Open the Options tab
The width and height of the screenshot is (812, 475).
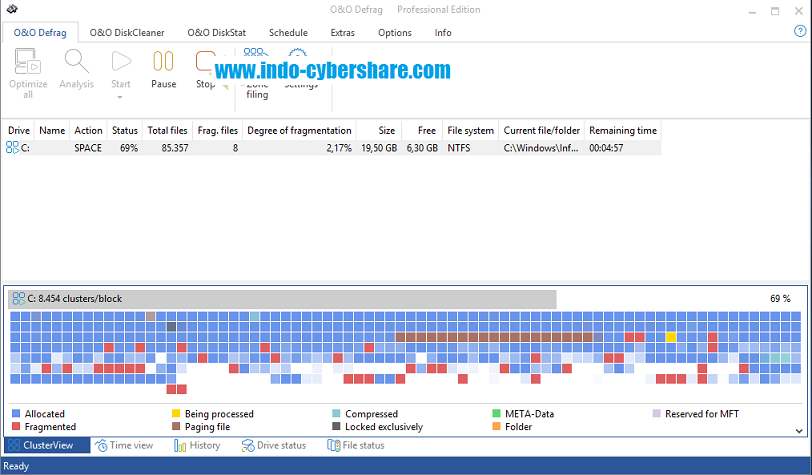pyautogui.click(x=395, y=33)
